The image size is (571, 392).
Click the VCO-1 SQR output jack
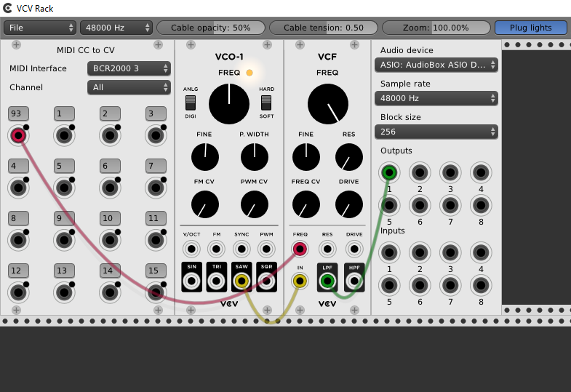coord(266,281)
